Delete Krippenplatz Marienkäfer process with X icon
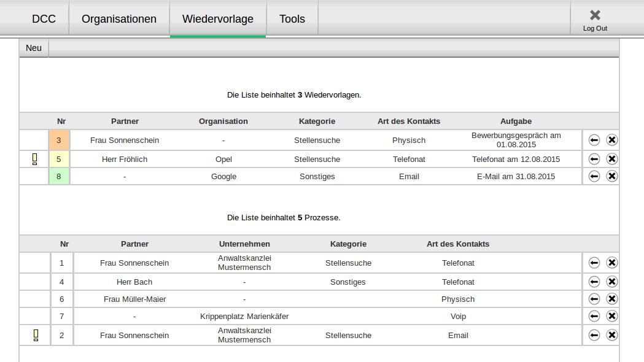 pos(611,316)
